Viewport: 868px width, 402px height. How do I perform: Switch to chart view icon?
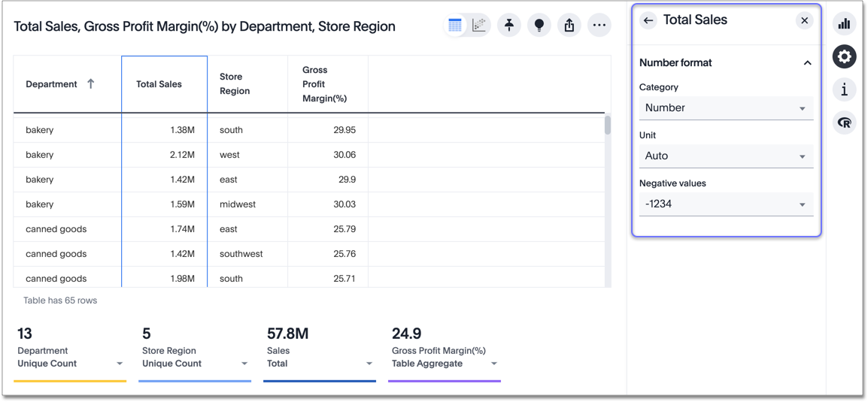click(479, 26)
